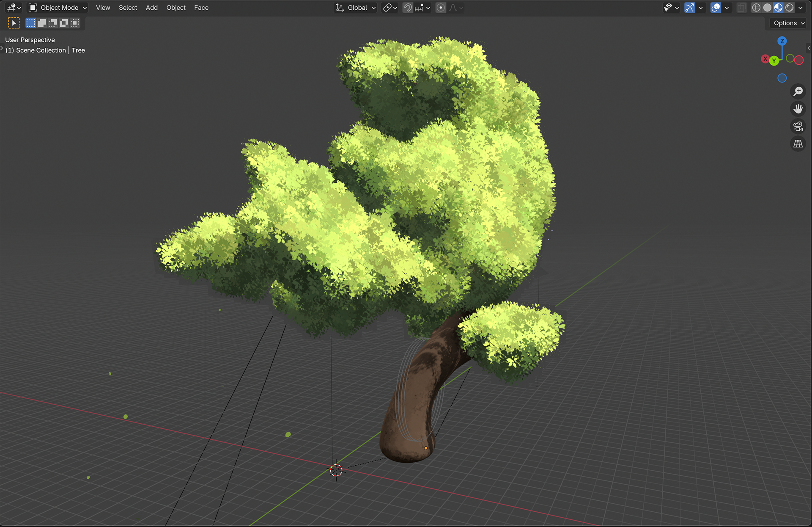Screen dimensions: 812x527
Task: Click the blue Z axis gizmo handle
Action: click(782, 41)
